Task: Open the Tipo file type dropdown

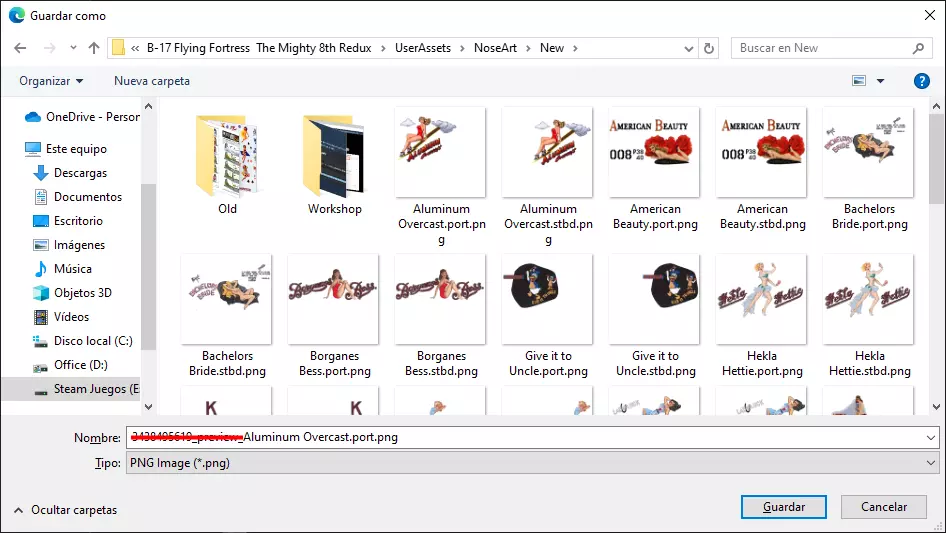Action: tap(532, 463)
